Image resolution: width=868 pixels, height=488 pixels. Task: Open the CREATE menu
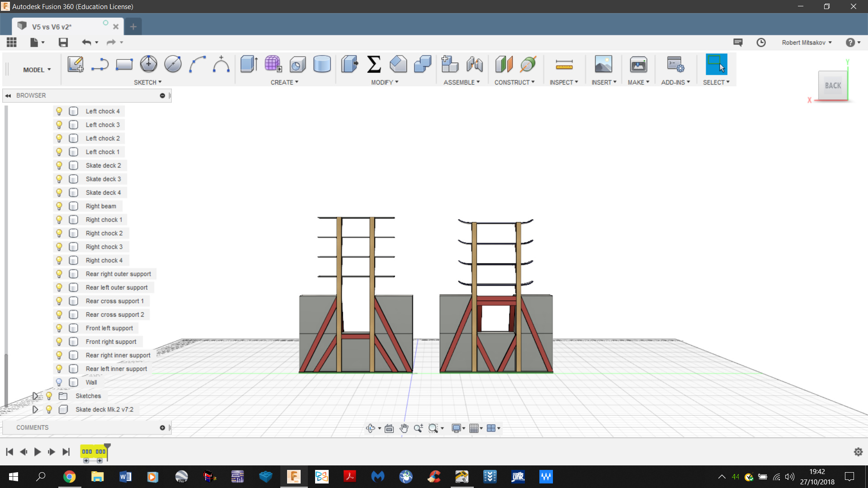(284, 82)
